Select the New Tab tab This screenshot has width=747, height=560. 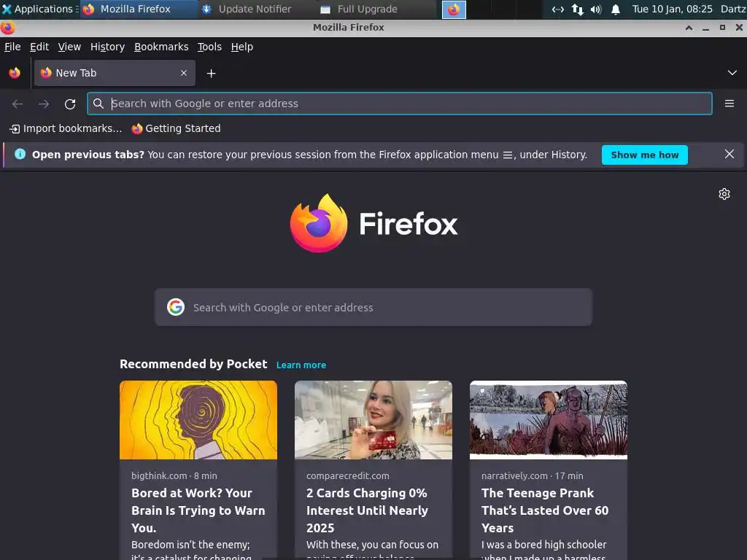(x=115, y=73)
